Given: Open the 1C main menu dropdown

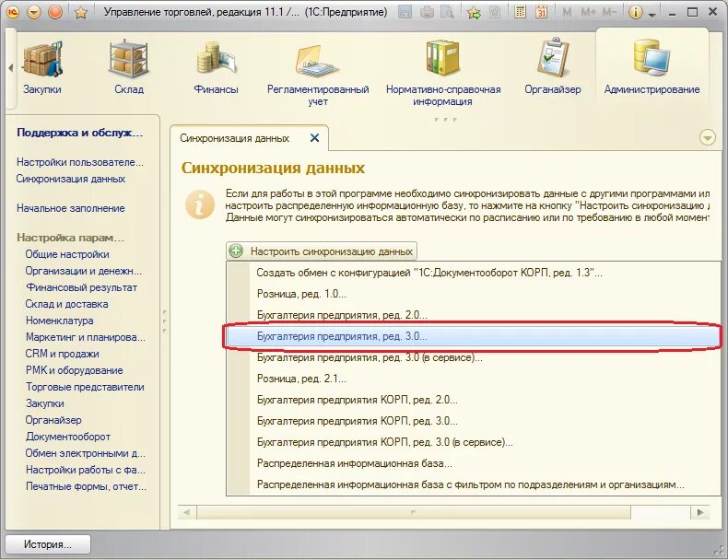Looking at the screenshot, I should [x=33, y=12].
